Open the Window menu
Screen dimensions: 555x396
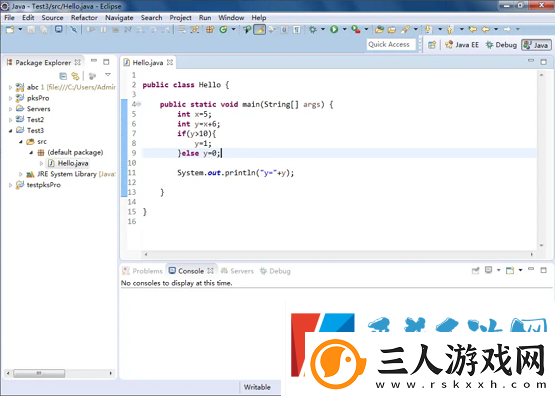[x=231, y=18]
